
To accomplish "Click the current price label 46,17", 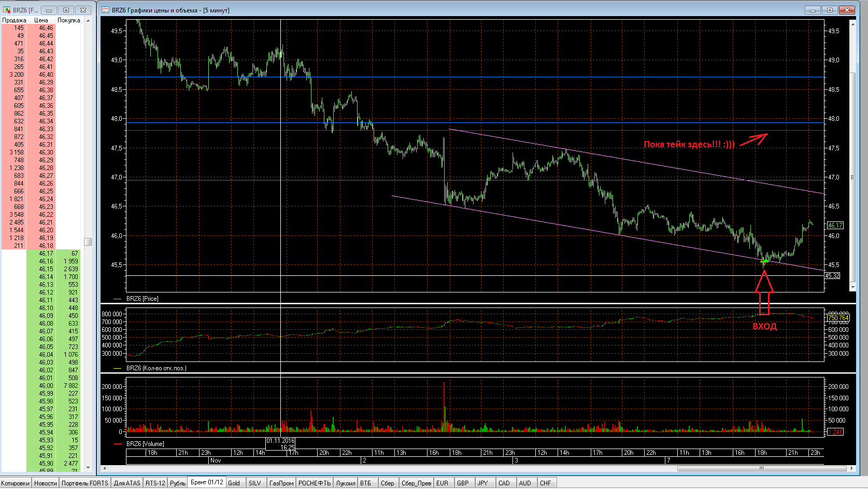I will pos(835,226).
